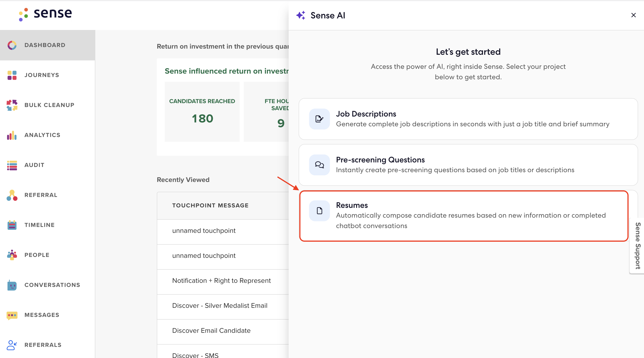Open the People group icon
The height and width of the screenshot is (358, 644).
pyautogui.click(x=12, y=255)
